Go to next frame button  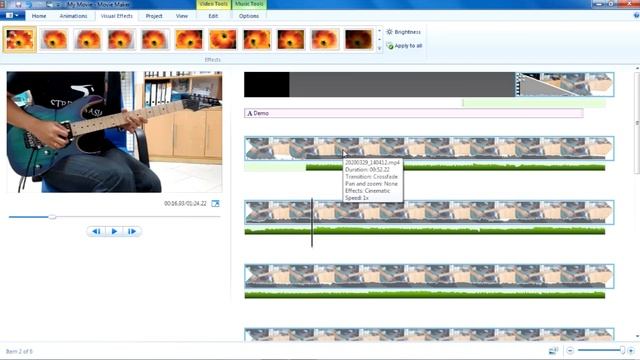132,231
